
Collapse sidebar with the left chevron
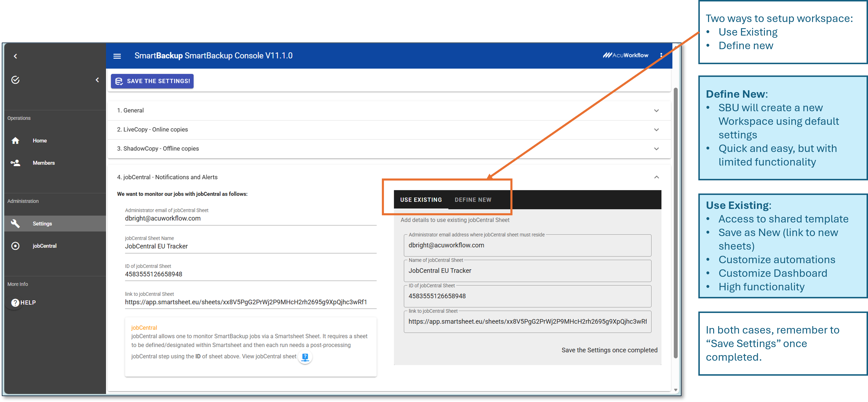97,80
